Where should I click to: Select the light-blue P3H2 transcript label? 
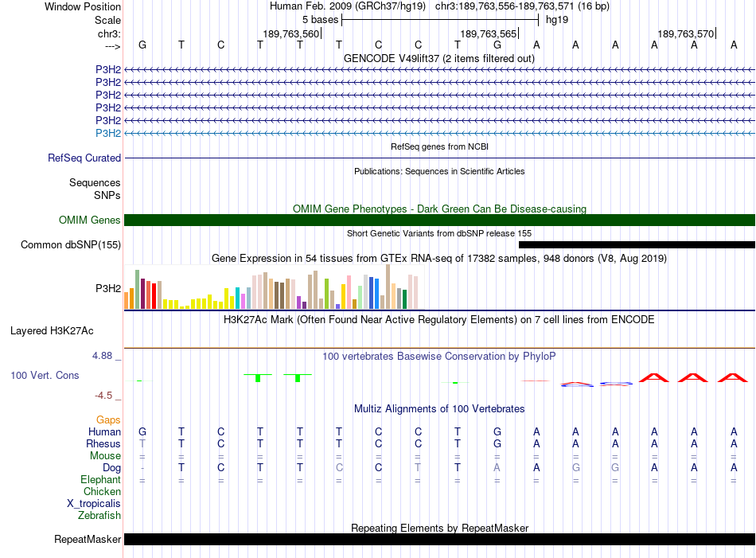108,133
